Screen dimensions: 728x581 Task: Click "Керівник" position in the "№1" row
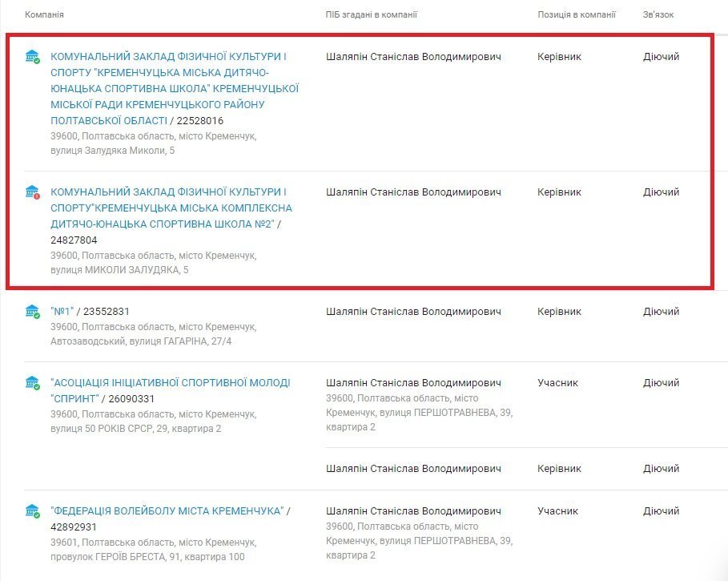click(559, 312)
